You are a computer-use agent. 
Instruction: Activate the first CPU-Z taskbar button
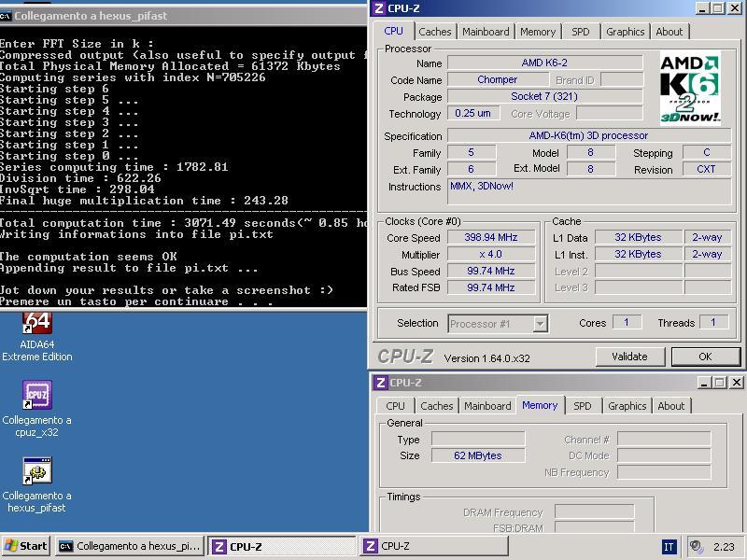click(x=282, y=546)
